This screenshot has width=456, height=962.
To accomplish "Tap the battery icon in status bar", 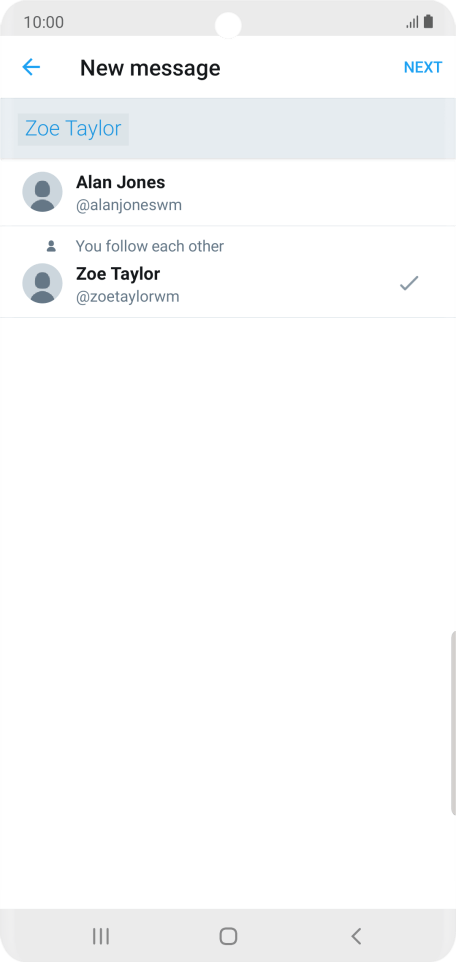I will pyautogui.click(x=428, y=22).
